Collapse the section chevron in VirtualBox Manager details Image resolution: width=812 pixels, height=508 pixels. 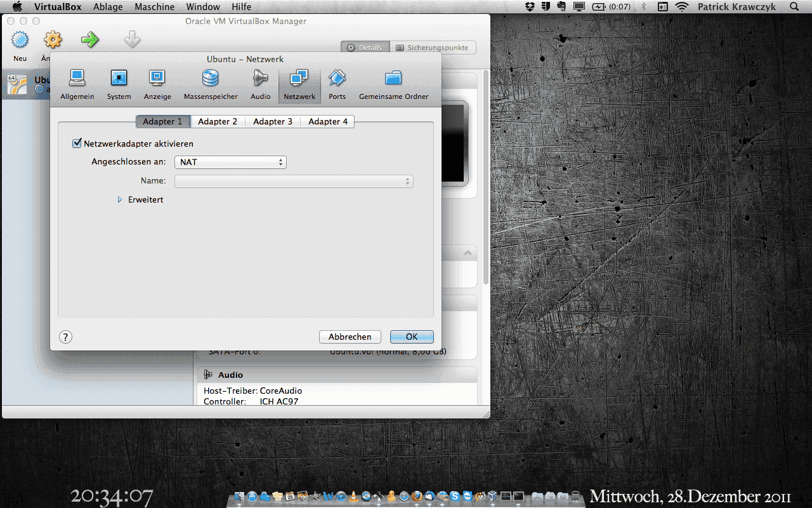[468, 253]
